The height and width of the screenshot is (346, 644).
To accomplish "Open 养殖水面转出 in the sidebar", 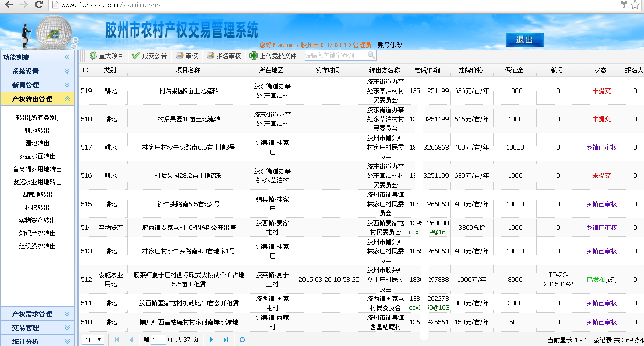I will 38,156.
